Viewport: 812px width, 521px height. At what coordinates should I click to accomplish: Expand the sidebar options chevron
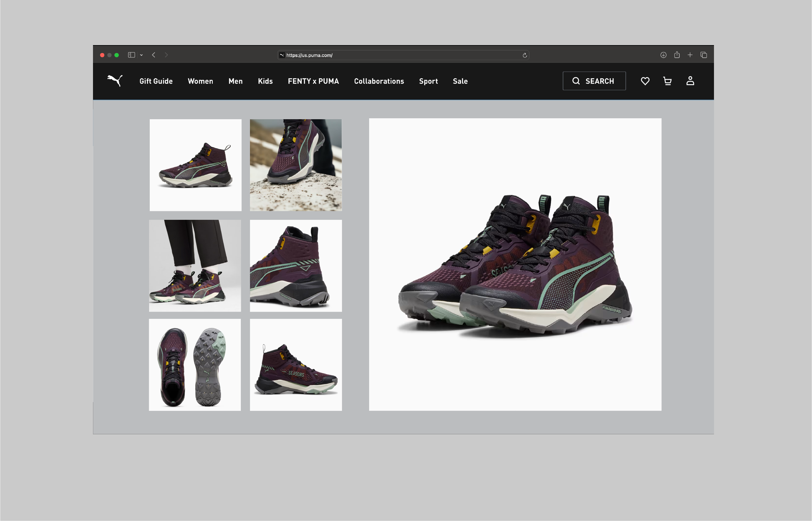click(x=141, y=55)
